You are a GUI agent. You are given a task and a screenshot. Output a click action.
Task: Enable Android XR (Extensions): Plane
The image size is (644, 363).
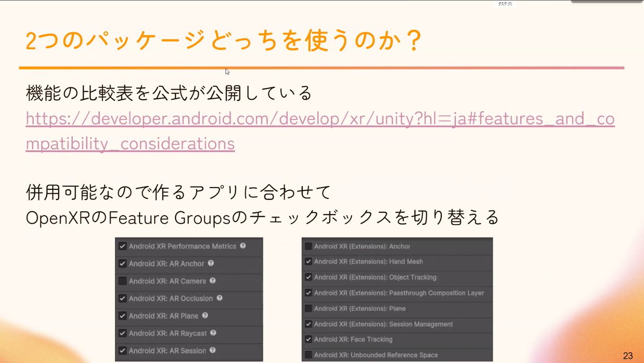308,308
